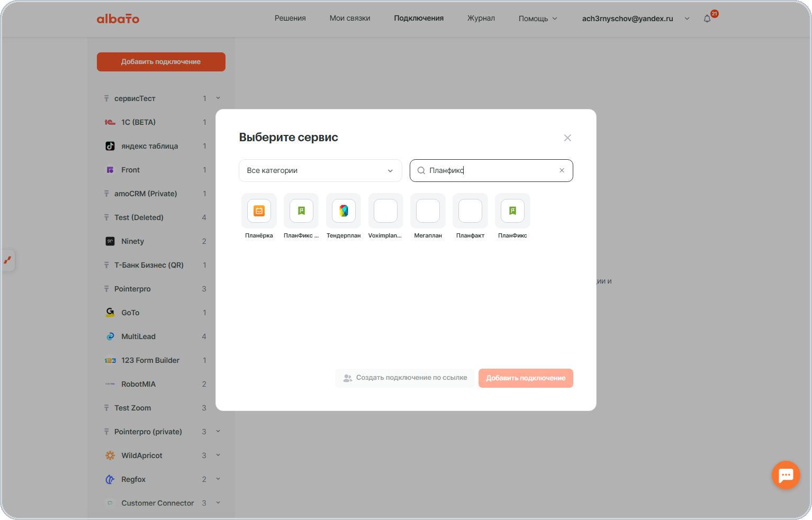Close the Выберите сервис dialog
The height and width of the screenshot is (520, 812).
click(x=567, y=138)
